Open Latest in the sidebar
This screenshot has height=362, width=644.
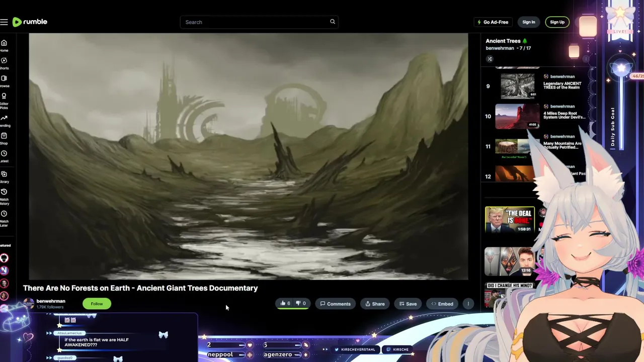point(4,156)
